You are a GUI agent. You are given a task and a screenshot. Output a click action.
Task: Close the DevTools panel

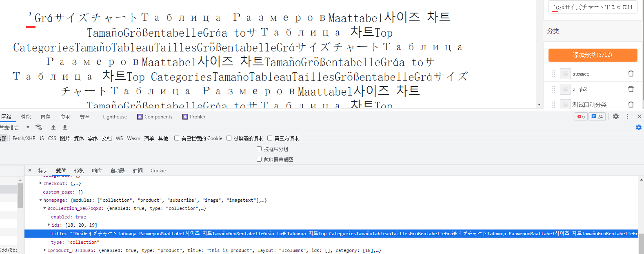click(639, 116)
